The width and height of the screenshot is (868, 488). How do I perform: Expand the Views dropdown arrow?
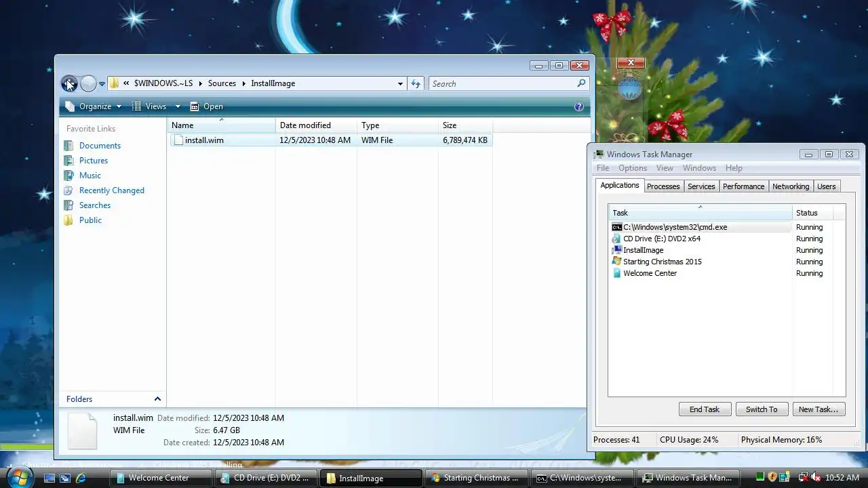tap(178, 106)
